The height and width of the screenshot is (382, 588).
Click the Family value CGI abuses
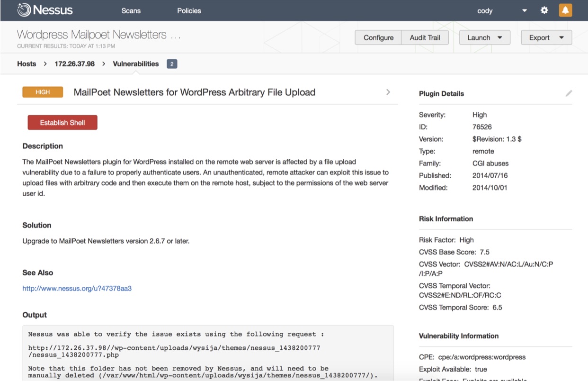coord(490,164)
